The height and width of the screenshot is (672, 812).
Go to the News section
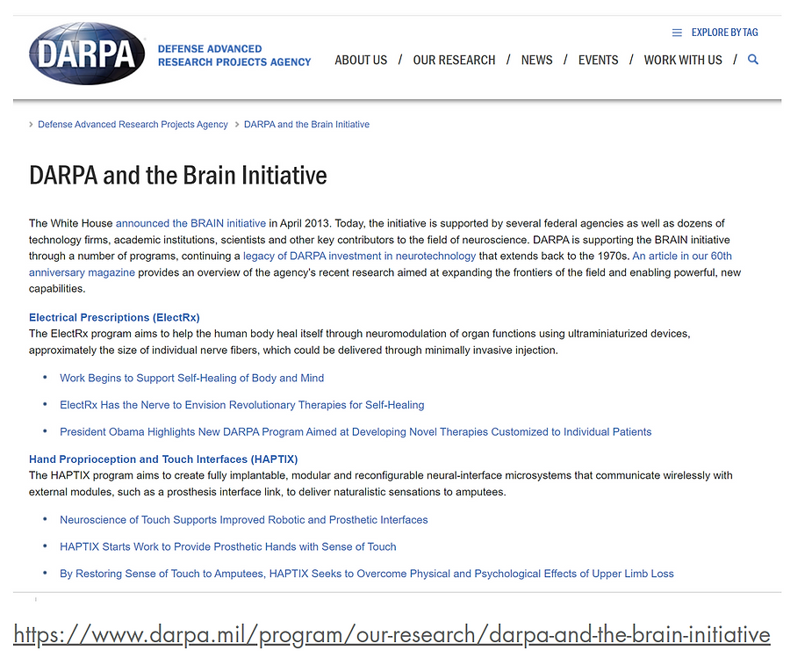coord(536,60)
